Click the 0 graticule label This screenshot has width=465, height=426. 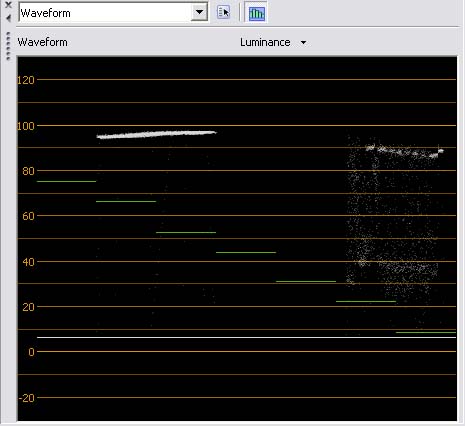coord(31,352)
